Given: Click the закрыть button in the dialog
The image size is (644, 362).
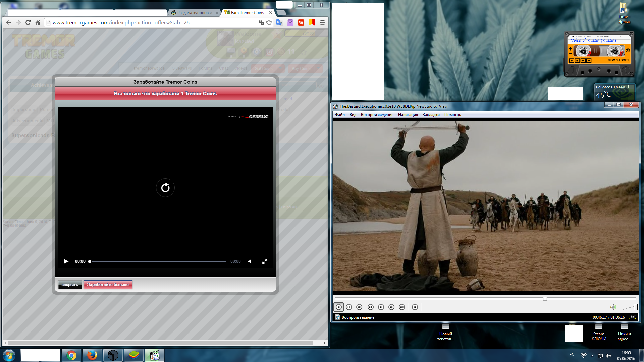Looking at the screenshot, I should pos(70,285).
